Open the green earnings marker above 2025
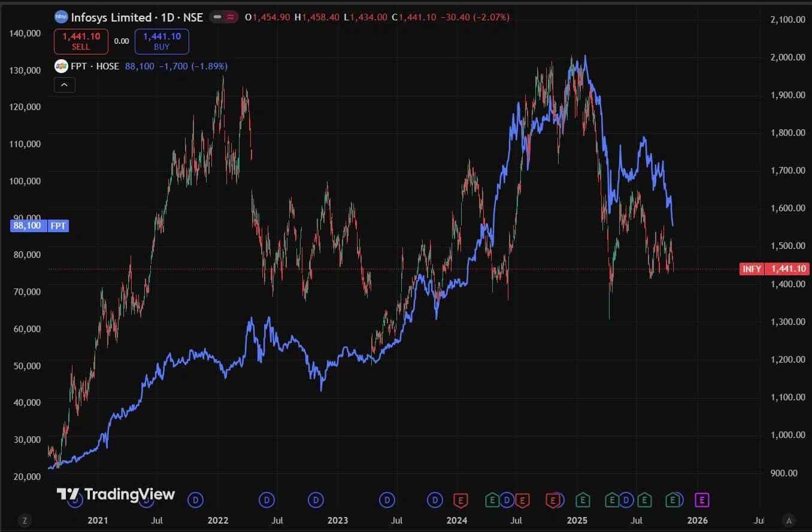Image resolution: width=812 pixels, height=532 pixels. [582, 500]
